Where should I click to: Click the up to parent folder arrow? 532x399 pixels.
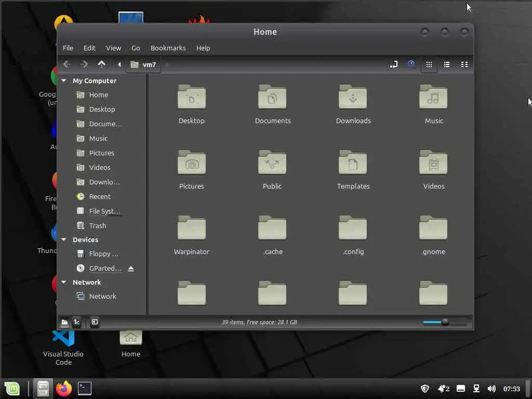101,64
